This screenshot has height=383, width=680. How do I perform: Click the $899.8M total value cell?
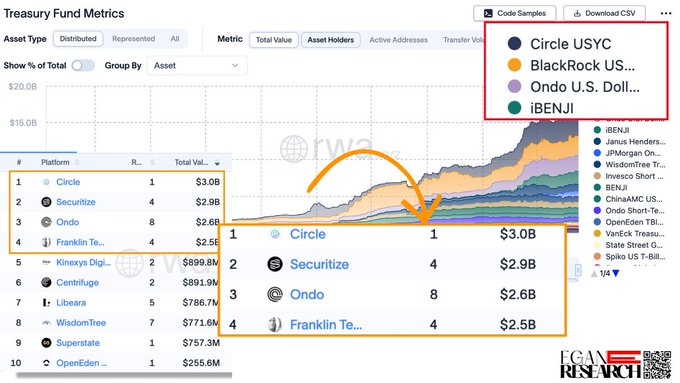click(x=200, y=262)
